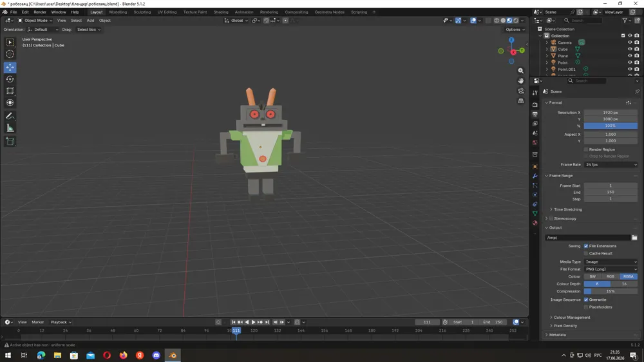
Task: Select the Annotate tool
Action: click(x=10, y=117)
